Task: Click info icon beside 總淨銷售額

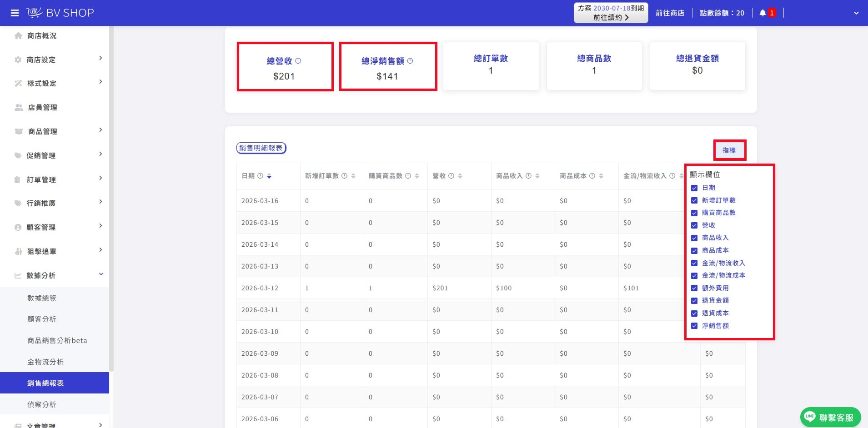Action: tap(410, 61)
